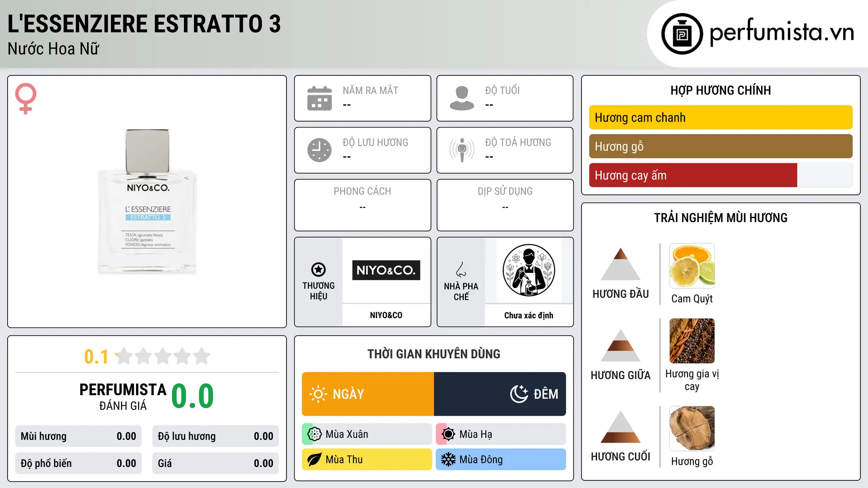Select the Mùa Đông season bar
The width and height of the screenshot is (868, 488).
pyautogui.click(x=501, y=460)
